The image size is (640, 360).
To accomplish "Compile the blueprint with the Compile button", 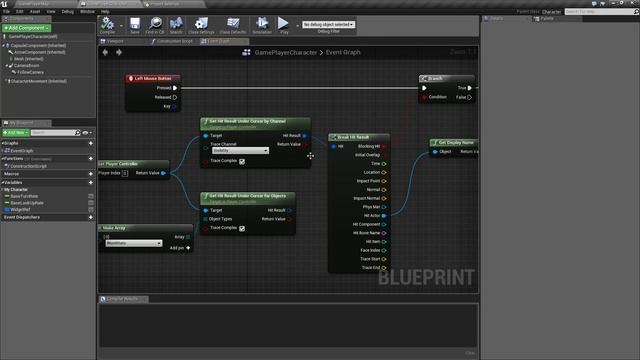I will pyautogui.click(x=108, y=25).
